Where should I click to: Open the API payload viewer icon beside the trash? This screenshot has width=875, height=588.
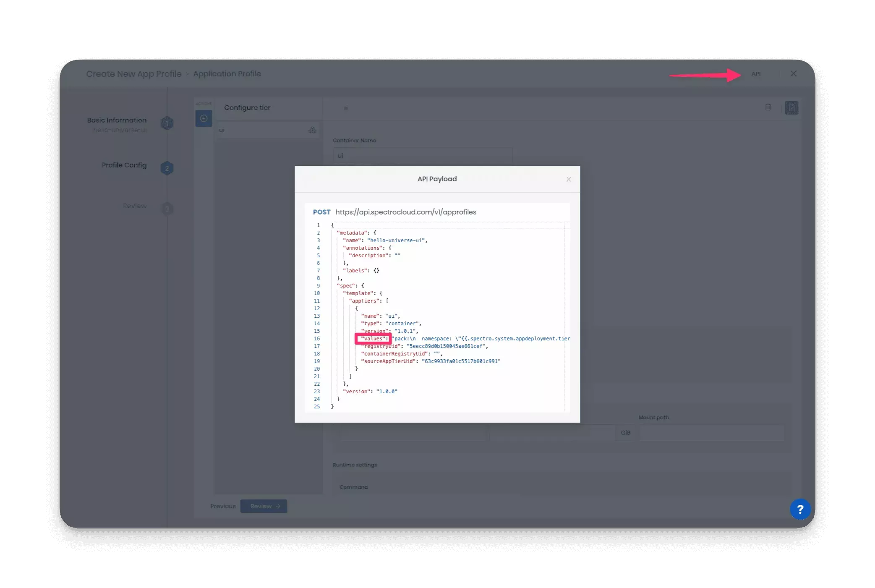[x=792, y=108]
